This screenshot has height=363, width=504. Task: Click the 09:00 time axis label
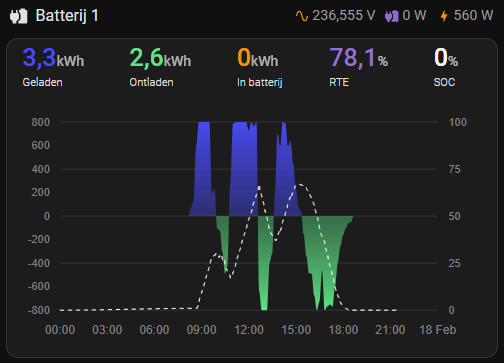[201, 330]
